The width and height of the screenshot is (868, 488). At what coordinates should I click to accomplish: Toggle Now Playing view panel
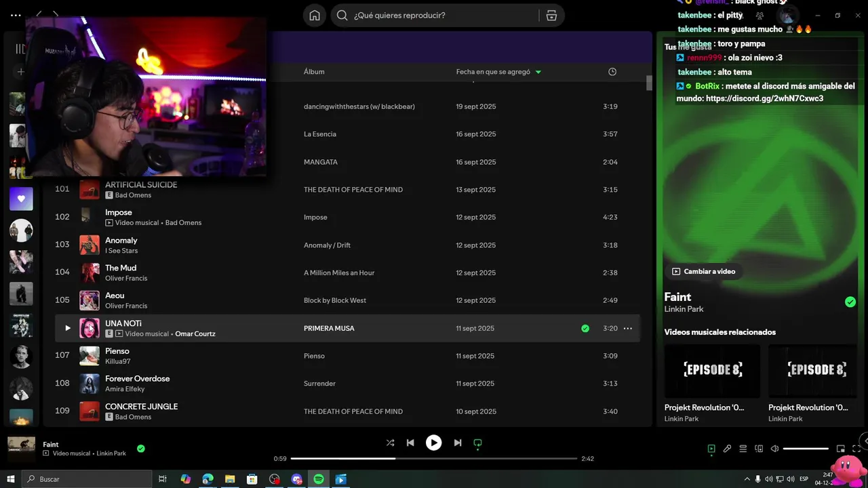coord(711,449)
